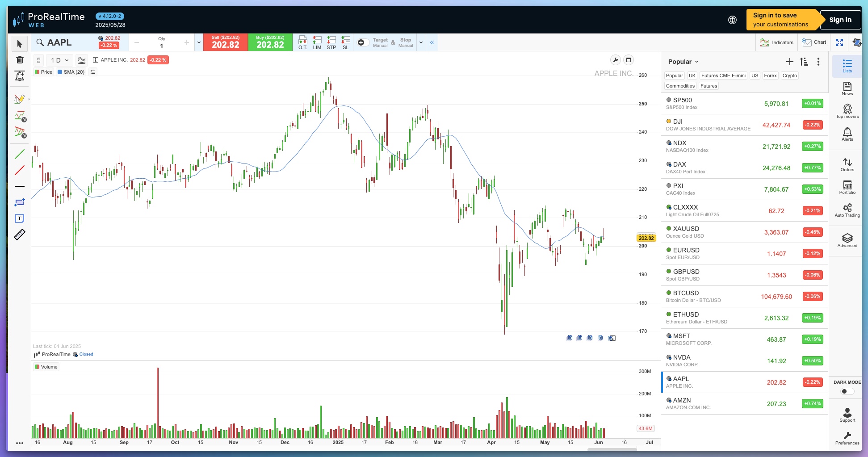Image resolution: width=868 pixels, height=457 pixels.
Task: Select the Text annotation tool
Action: tap(20, 218)
